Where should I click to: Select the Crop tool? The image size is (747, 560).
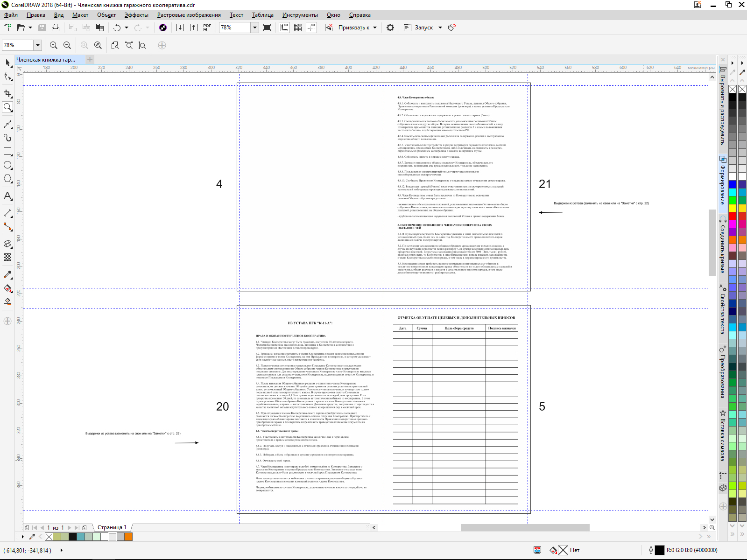7,94
